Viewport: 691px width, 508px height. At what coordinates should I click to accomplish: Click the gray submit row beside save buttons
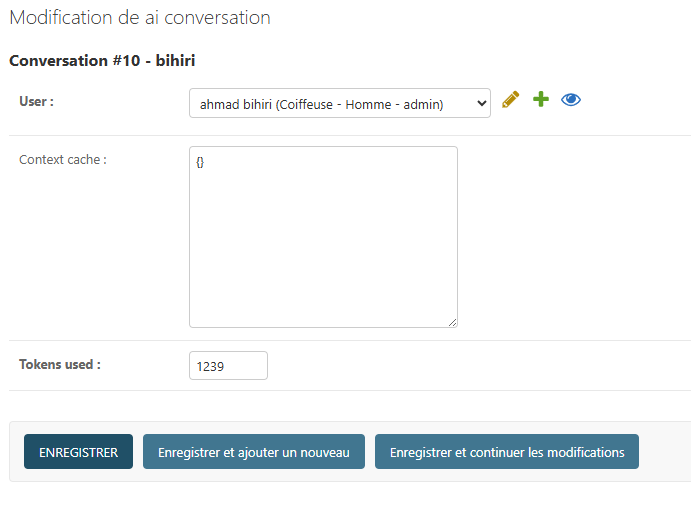(663, 452)
